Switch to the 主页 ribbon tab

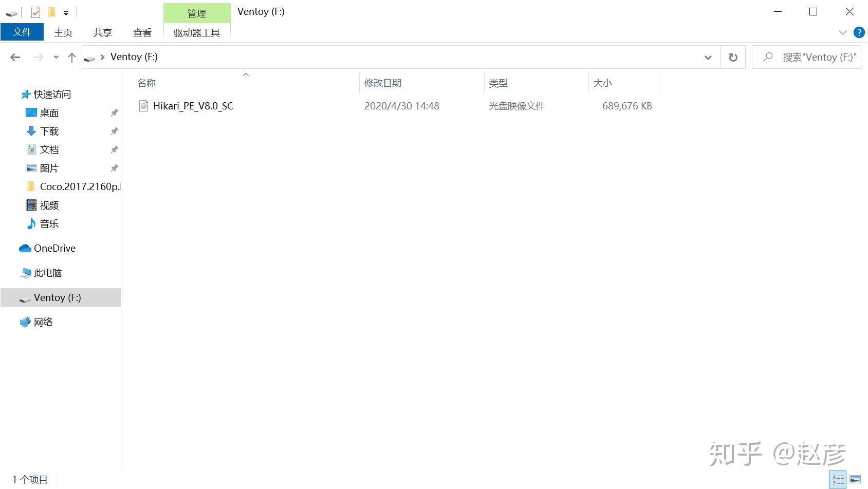(x=63, y=32)
